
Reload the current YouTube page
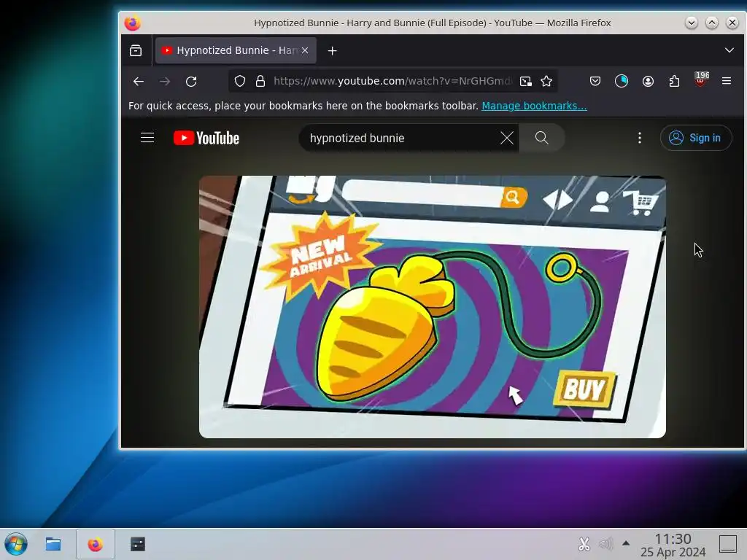tap(191, 82)
